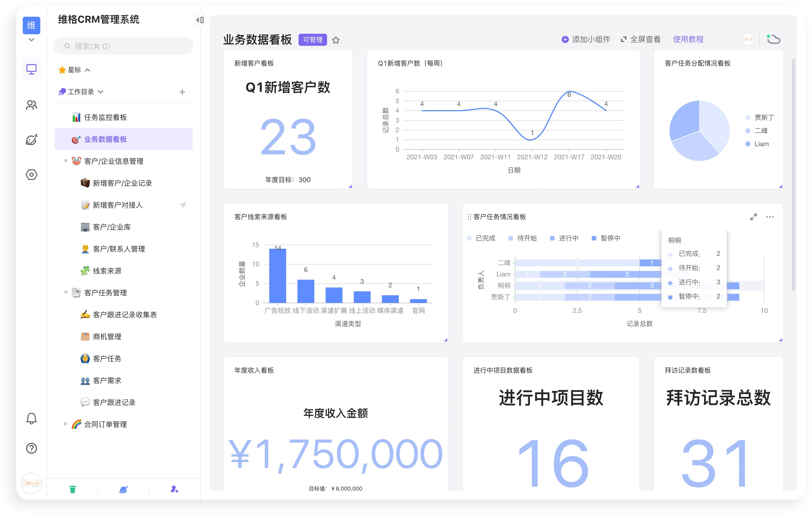Image resolution: width=812 pixels, height=516 pixels.
Task: Open the trash bin at sidebar bottom
Action: [x=72, y=489]
